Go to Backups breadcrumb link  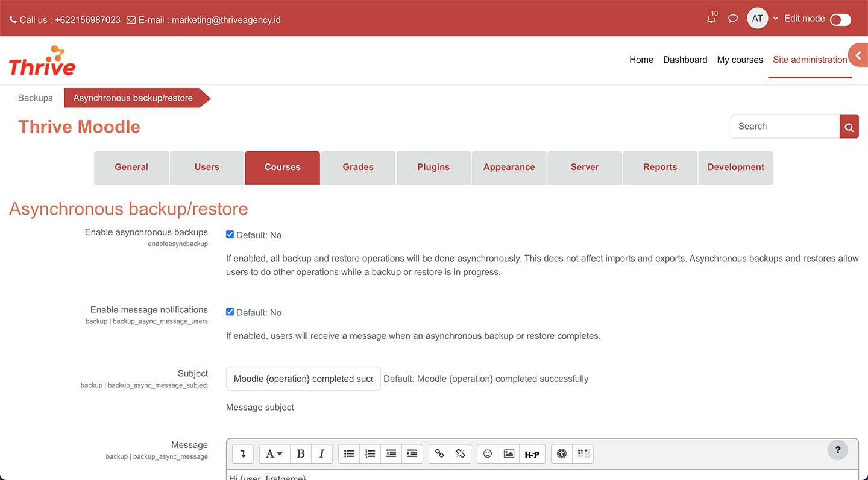click(35, 98)
